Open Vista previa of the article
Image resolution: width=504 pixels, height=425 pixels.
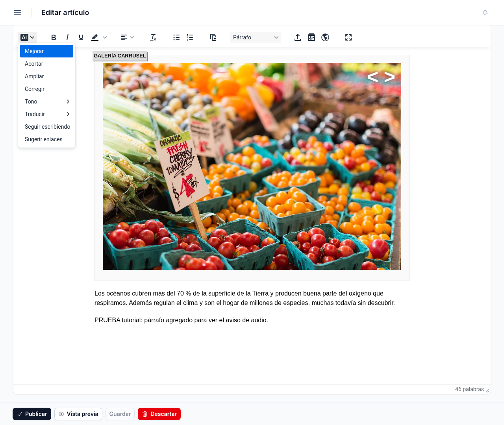pyautogui.click(x=78, y=414)
